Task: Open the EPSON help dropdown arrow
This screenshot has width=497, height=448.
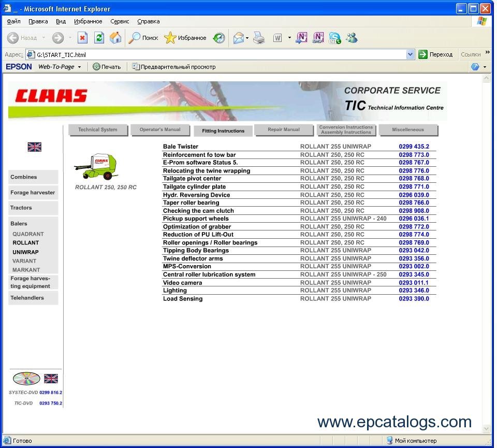Action: pyautogui.click(x=485, y=67)
